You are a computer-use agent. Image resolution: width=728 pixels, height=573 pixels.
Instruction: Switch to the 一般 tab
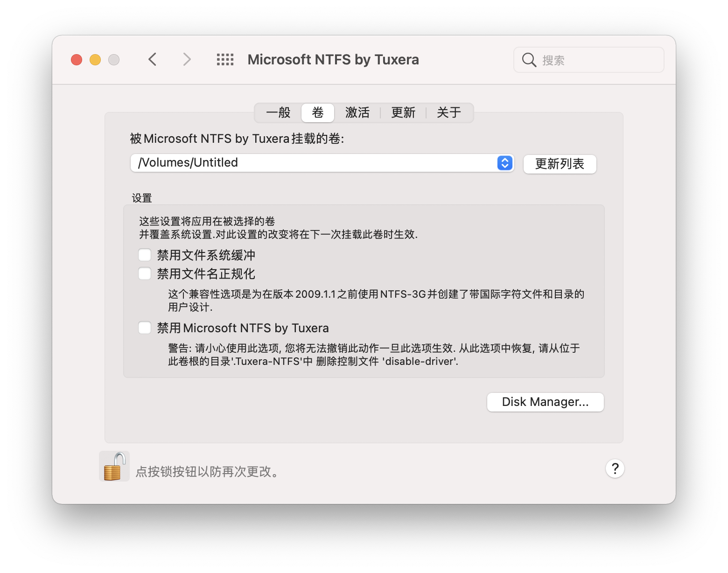point(278,112)
